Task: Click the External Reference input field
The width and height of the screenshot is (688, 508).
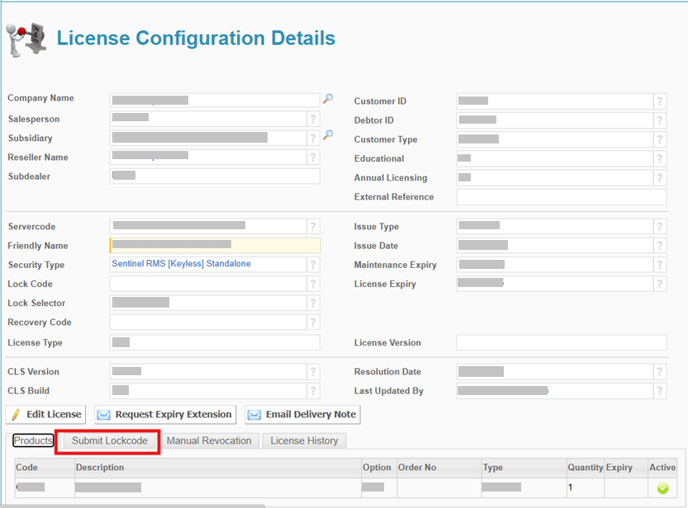Action: click(x=561, y=197)
